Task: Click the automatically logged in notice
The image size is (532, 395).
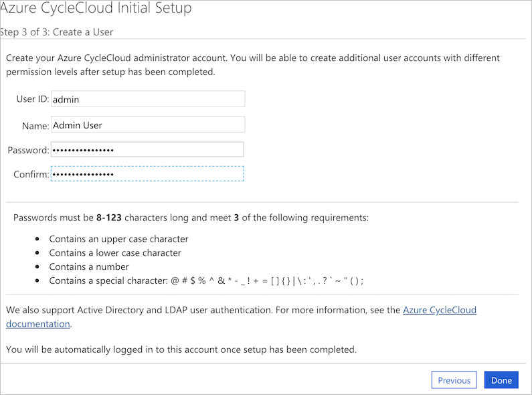Action: 181,349
